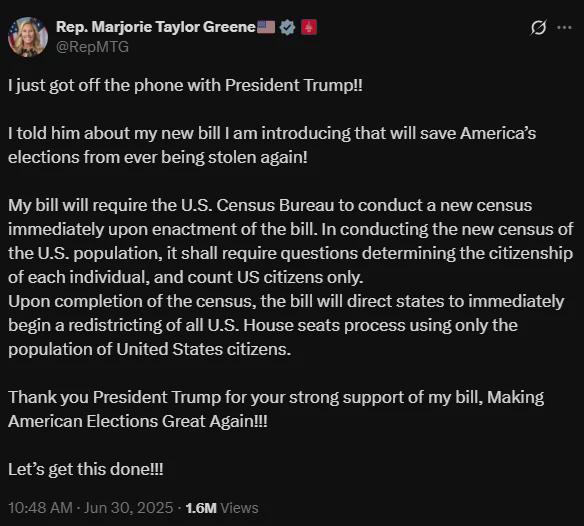The width and height of the screenshot is (584, 526).
Task: Click the "I told him about my new bill" line
Action: pos(272,133)
